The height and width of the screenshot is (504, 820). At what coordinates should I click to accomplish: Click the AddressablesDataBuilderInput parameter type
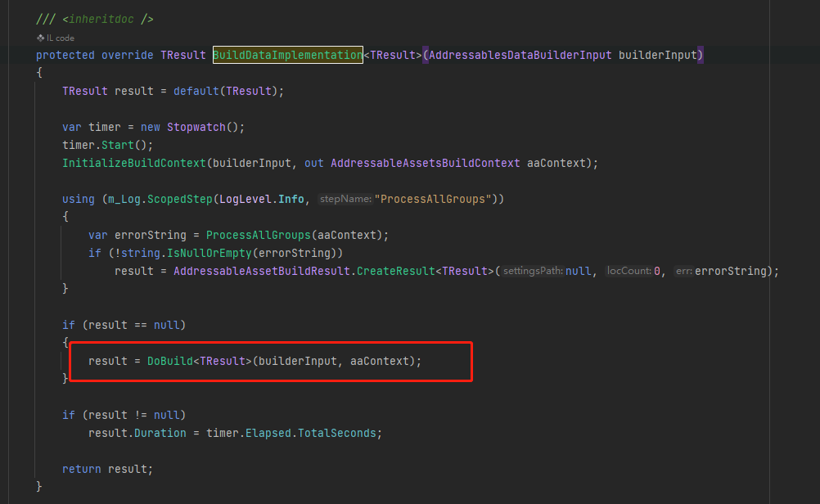520,55
